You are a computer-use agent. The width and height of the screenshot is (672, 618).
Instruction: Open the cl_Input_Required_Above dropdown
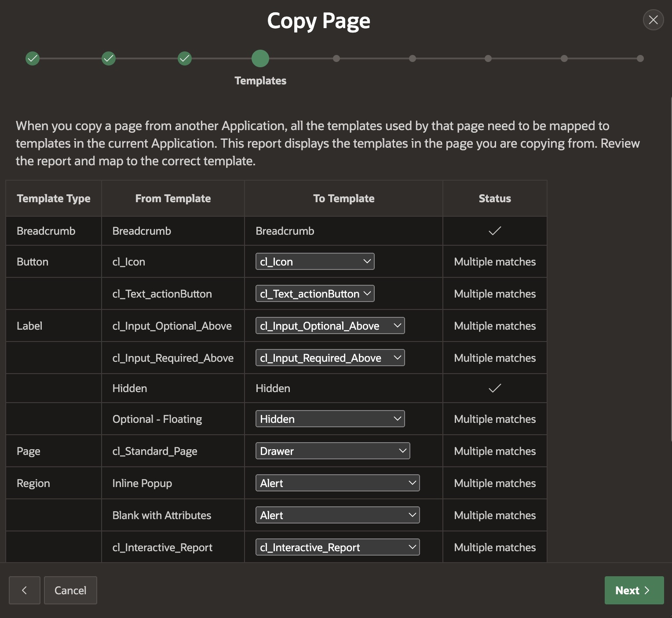pos(330,358)
